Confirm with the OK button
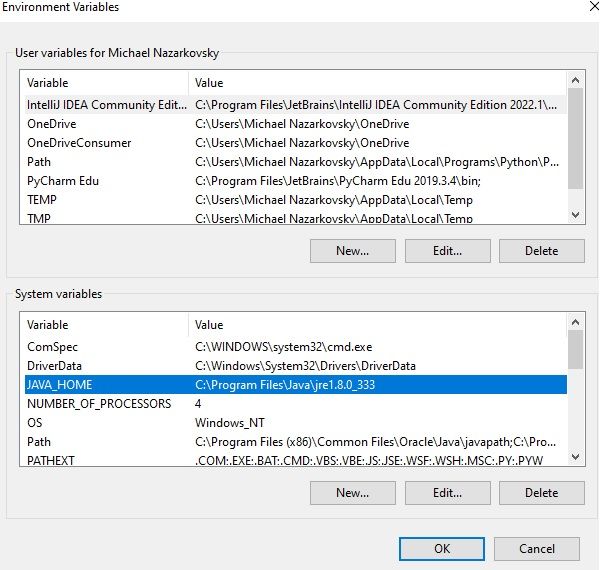The image size is (604, 570). pyautogui.click(x=442, y=548)
